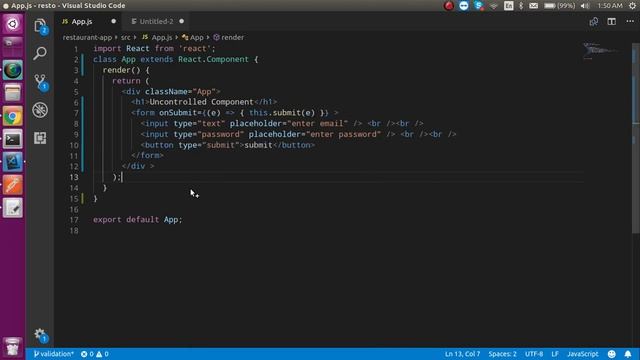
Task: Change end of line sequence LF
Action: click(x=555, y=354)
